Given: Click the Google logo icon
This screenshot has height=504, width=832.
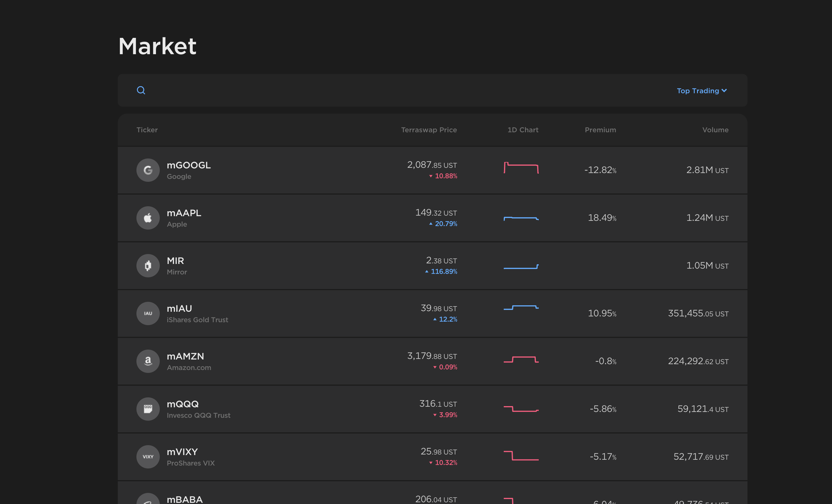Looking at the screenshot, I should [148, 170].
